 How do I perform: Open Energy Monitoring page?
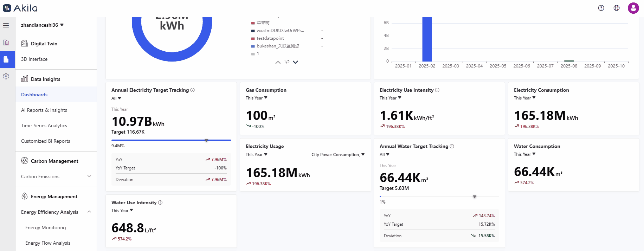45,227
